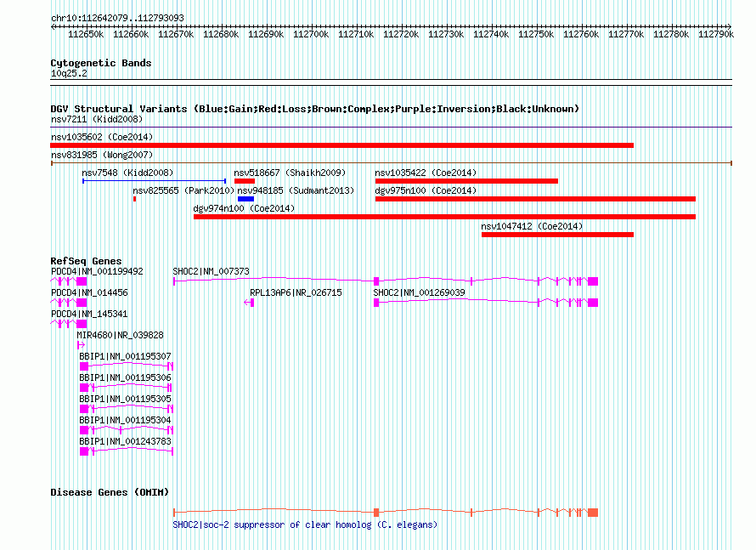Select the nsv831985 (Wong2007) brown complex line
The width and height of the screenshot is (756, 550).
pos(391,163)
